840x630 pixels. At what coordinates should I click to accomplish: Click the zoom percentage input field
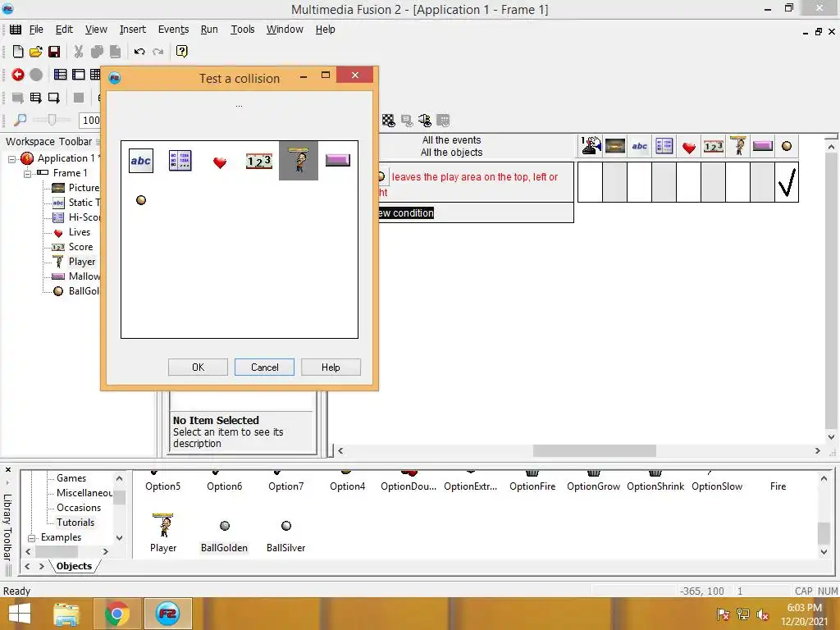[89, 121]
